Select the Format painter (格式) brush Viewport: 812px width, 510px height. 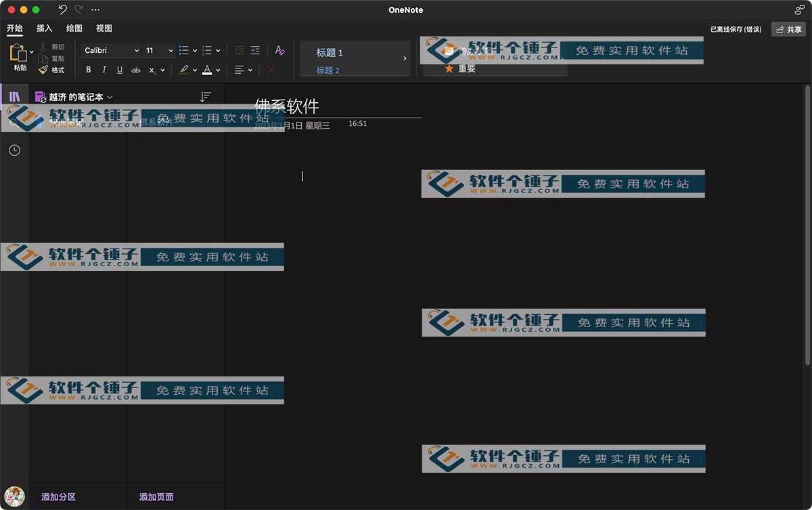51,70
